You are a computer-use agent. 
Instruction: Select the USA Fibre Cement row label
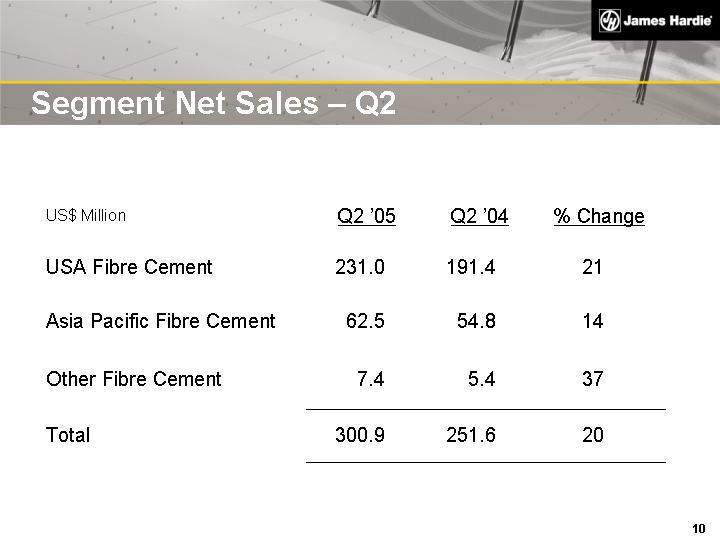click(129, 267)
